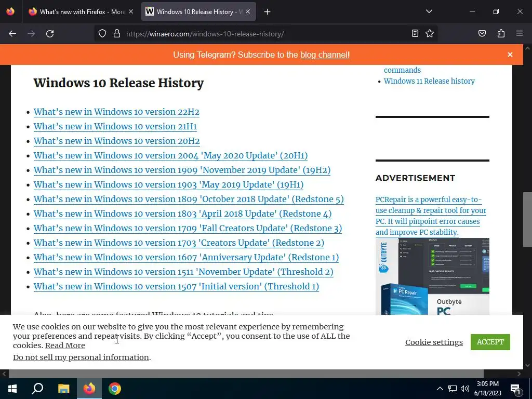Screen dimensions: 532x399
Task: Open the version 1903 'May 2019 Update' link
Action: coord(168,185)
